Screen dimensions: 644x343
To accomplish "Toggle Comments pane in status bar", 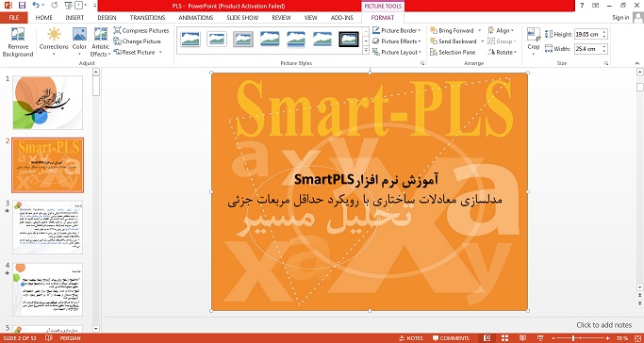I will pos(451,338).
